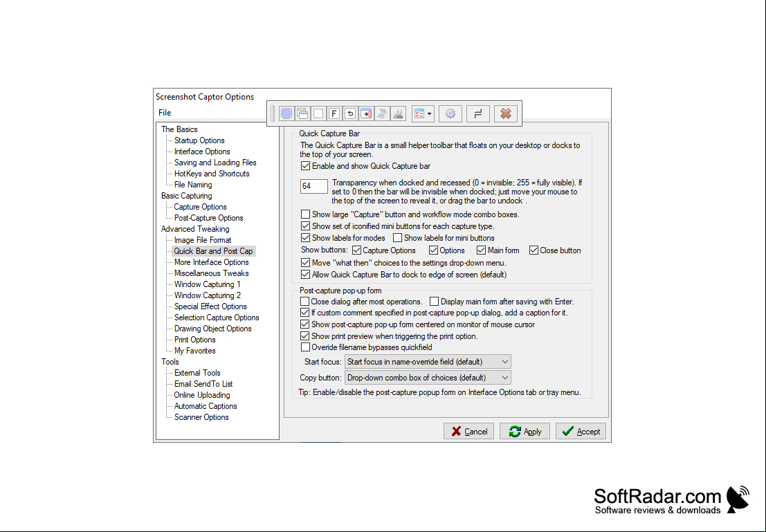Select Image File Format item
The height and width of the screenshot is (532, 766).
tap(203, 240)
